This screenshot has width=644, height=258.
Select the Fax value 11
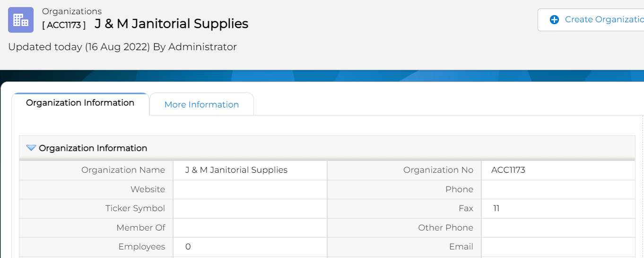[496, 208]
